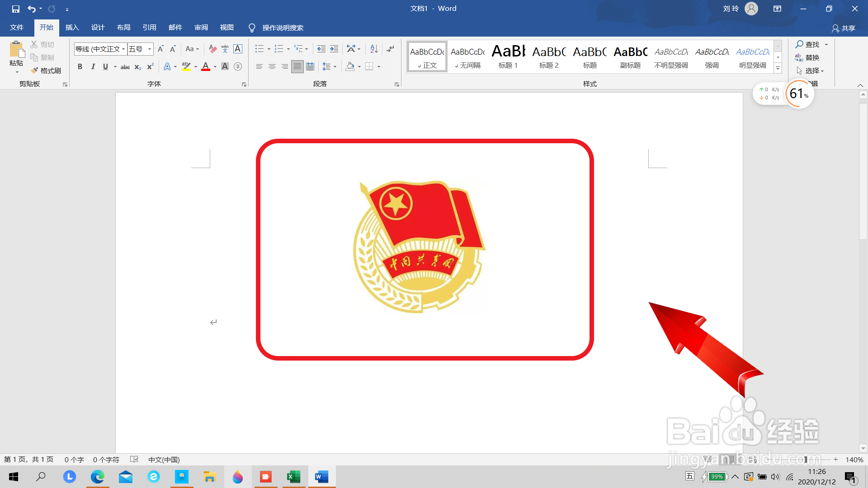Switch to the 插入 ribbon tab

click(x=72, y=28)
